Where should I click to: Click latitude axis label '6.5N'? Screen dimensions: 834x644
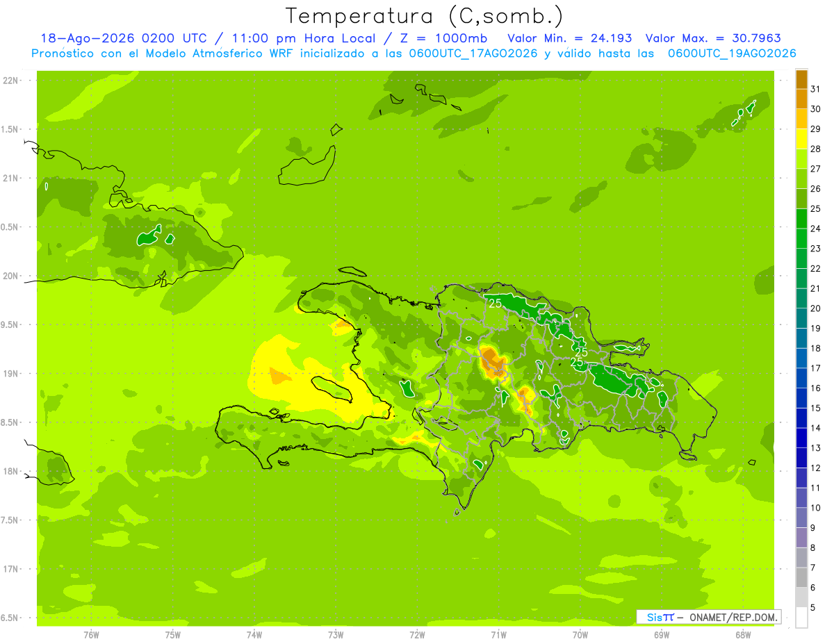10,618
